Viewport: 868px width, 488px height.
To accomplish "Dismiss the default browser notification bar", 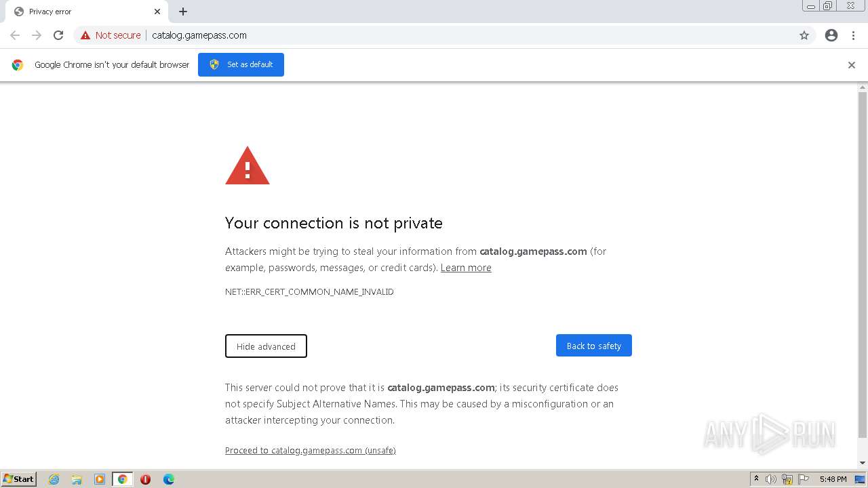I will coord(852,65).
